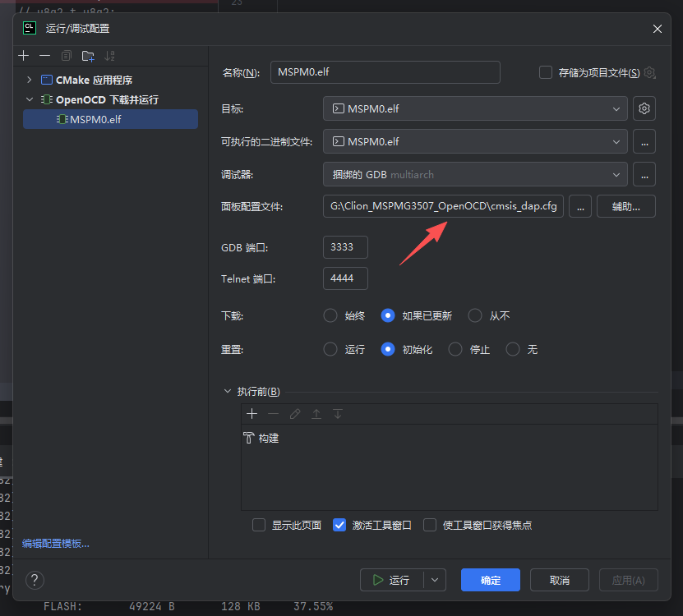Click the 应用(A) button
Viewport: 683px width, 616px height.
pos(628,580)
